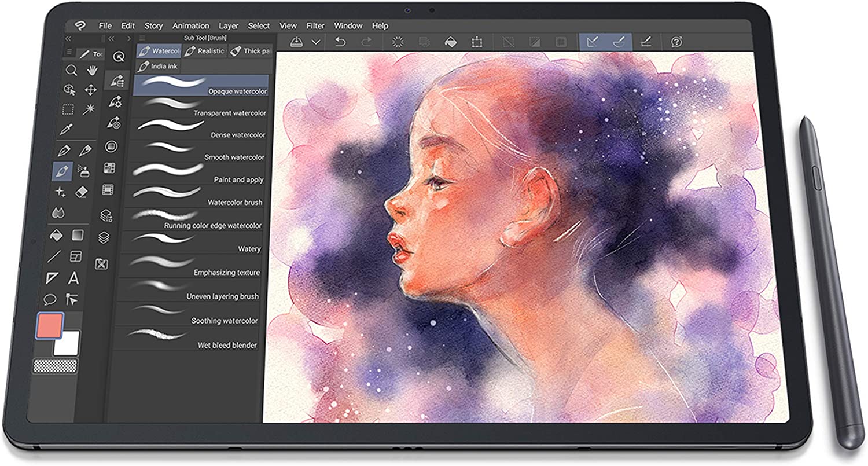Toggle Snap to Ruler in command bar
Viewport: 868px width, 466px height.
591,42
